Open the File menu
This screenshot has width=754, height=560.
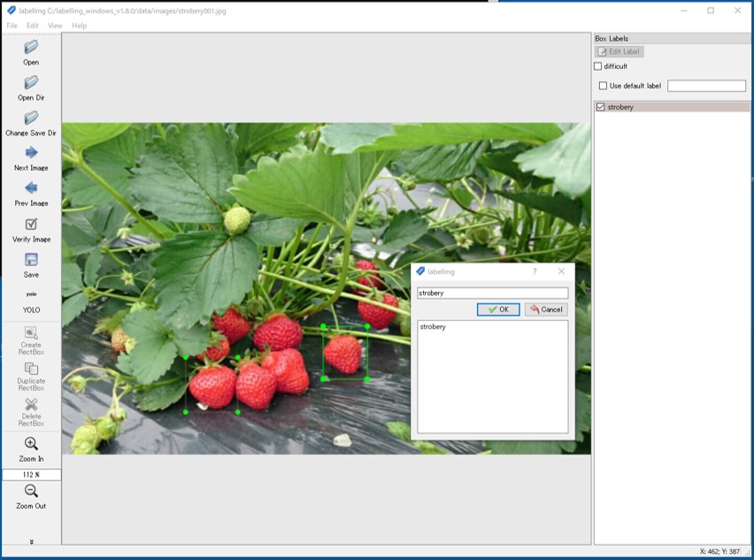click(x=12, y=26)
